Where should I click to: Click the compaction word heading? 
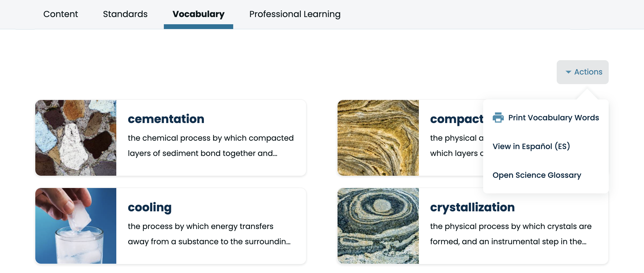[x=456, y=119]
